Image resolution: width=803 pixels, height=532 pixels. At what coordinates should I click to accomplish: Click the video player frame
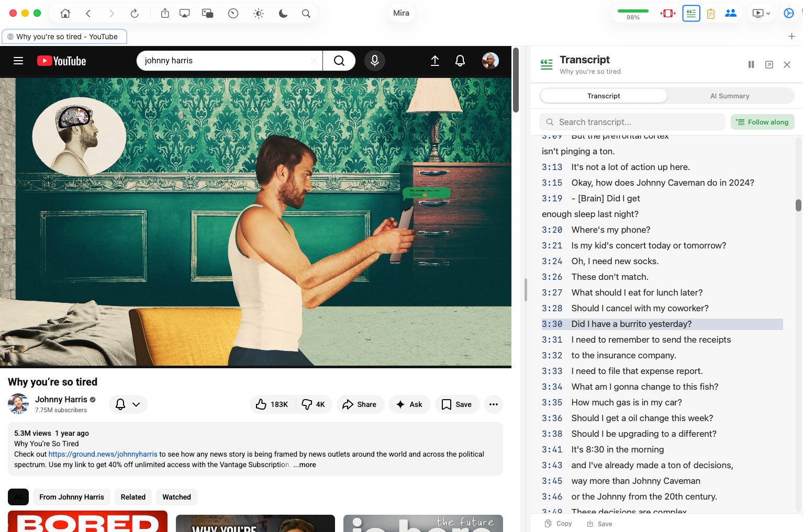255,222
